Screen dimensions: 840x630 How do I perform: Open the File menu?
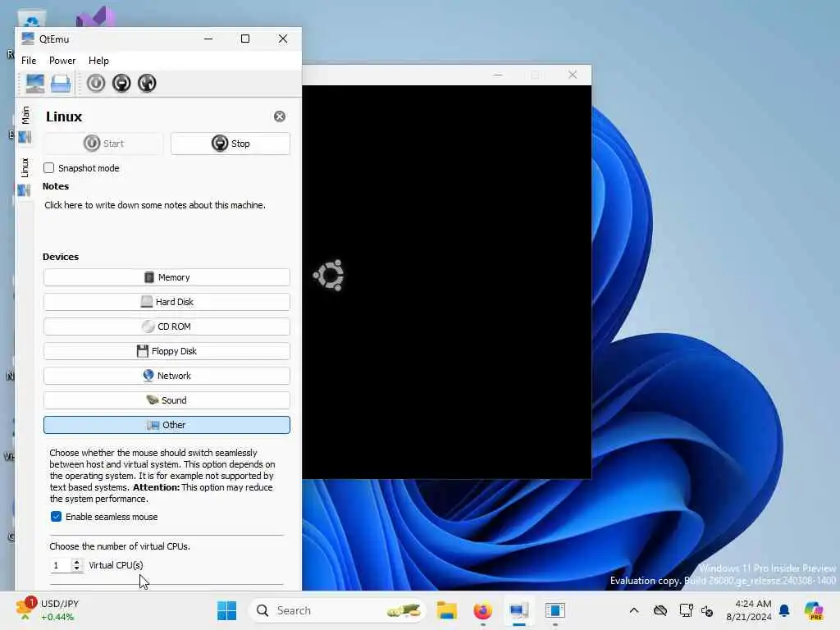(29, 61)
